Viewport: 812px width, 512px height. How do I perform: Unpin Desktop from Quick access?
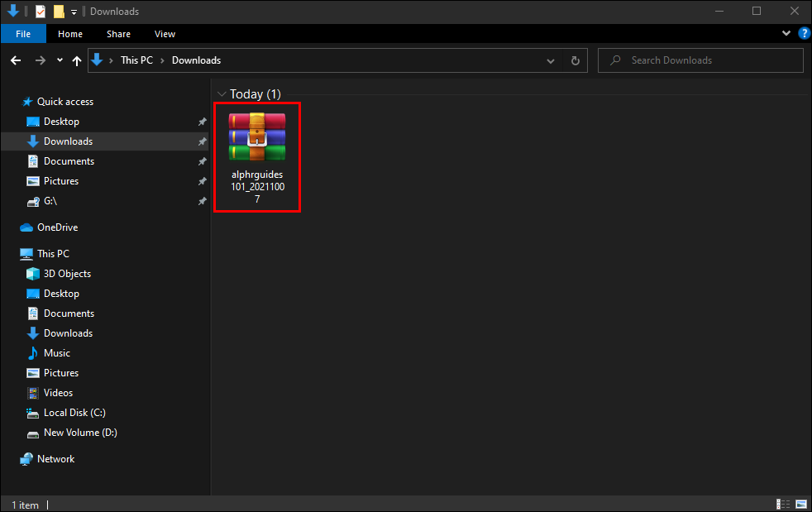click(x=202, y=122)
